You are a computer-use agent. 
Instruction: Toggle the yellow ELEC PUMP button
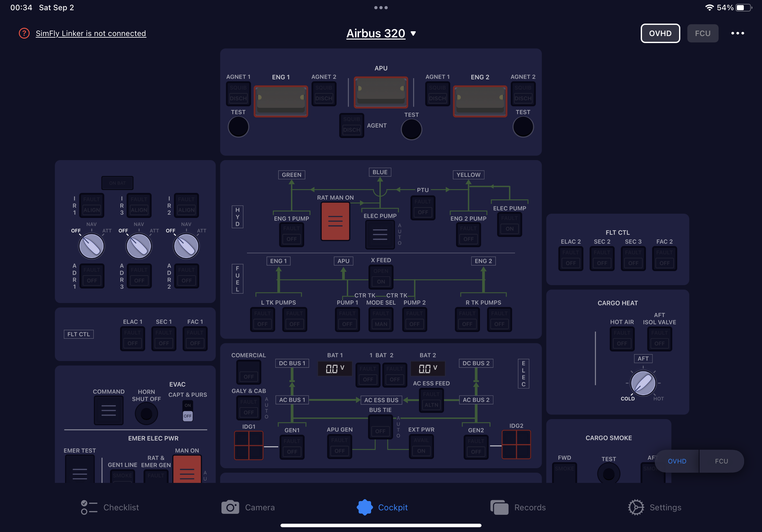pos(510,224)
